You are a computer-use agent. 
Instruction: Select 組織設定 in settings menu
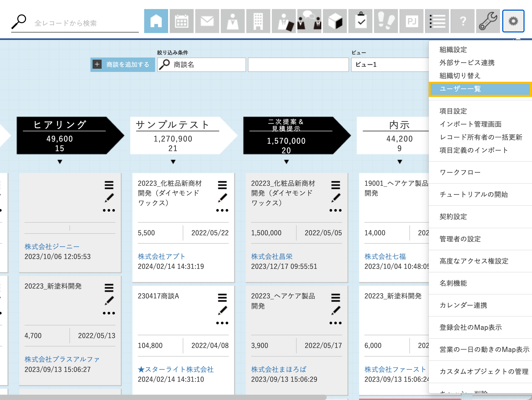click(x=453, y=50)
